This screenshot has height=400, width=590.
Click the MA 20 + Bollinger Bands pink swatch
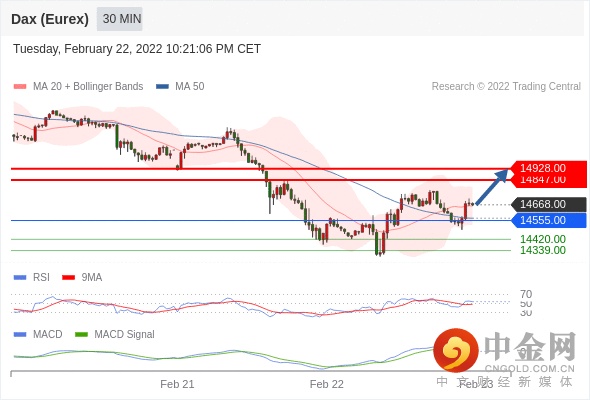20,87
